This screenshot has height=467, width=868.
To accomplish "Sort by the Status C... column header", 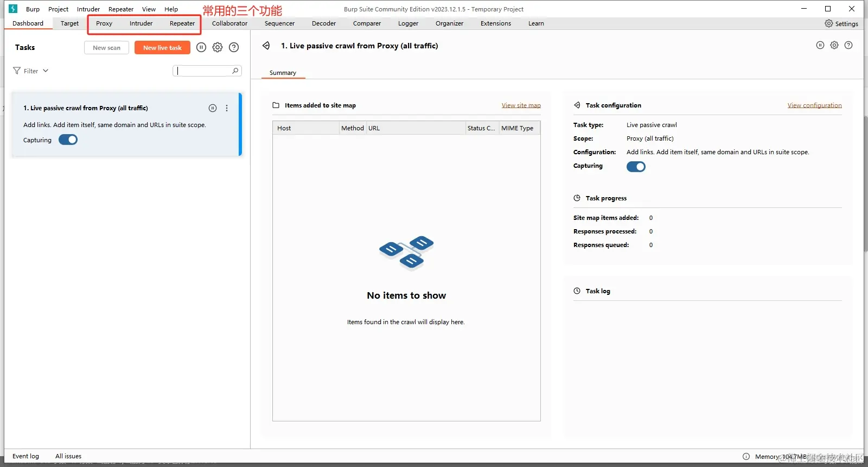I will (x=482, y=128).
